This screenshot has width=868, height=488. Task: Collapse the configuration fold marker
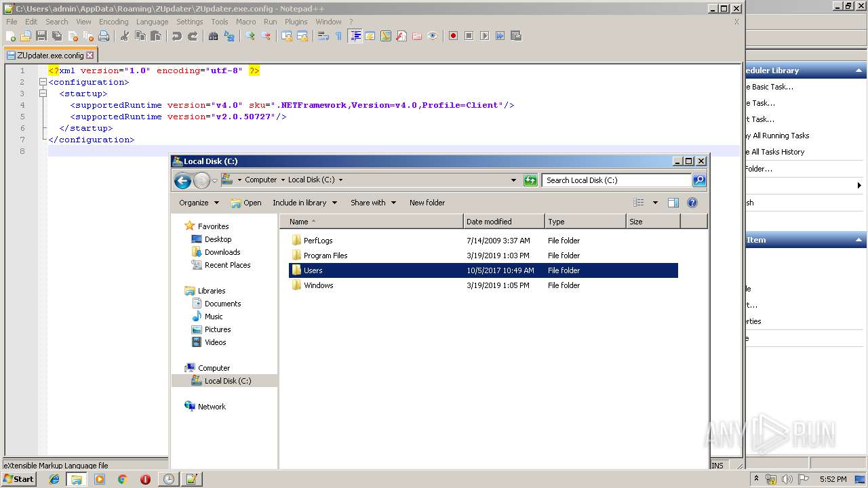click(x=43, y=82)
